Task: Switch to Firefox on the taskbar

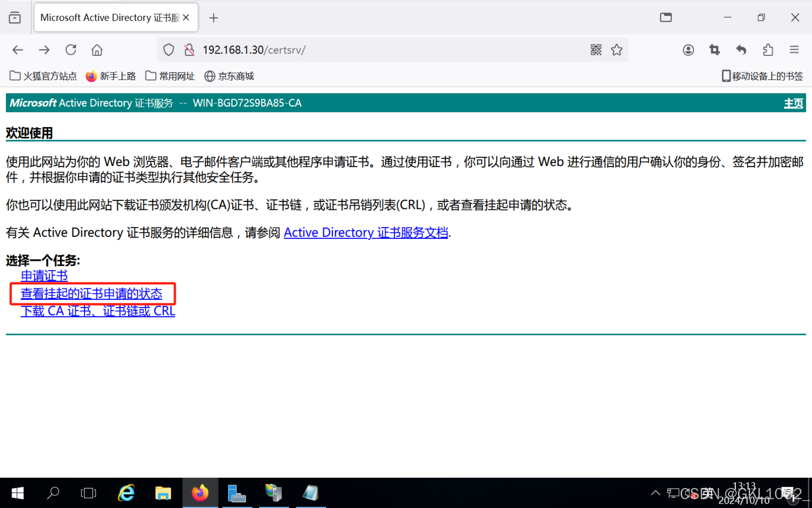Action: (x=200, y=493)
